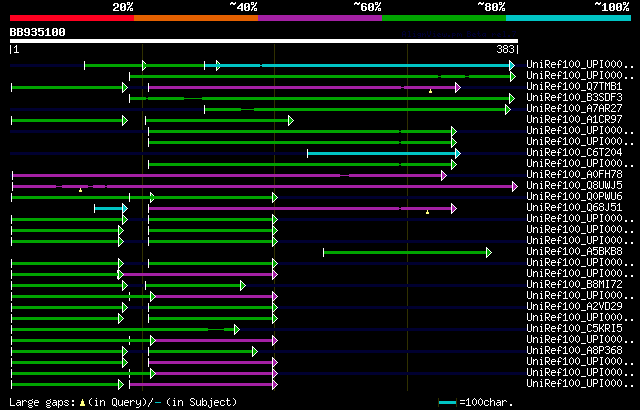Select the hit label UniRef100_A1CR97

pyautogui.click(x=574, y=120)
